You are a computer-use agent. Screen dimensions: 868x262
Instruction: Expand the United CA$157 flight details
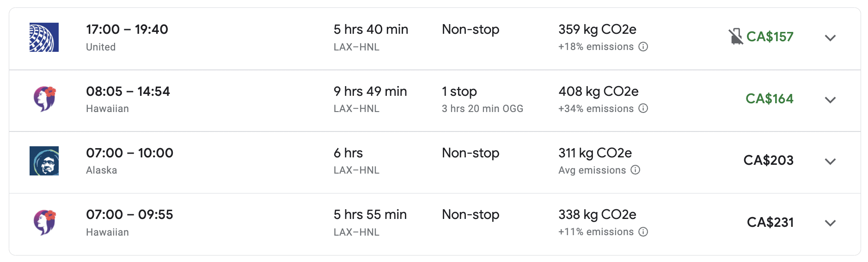[830, 37]
